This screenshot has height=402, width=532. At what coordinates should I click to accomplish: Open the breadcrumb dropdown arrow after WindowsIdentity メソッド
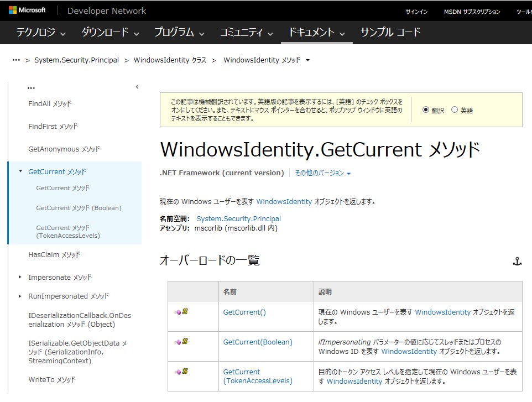(x=307, y=60)
